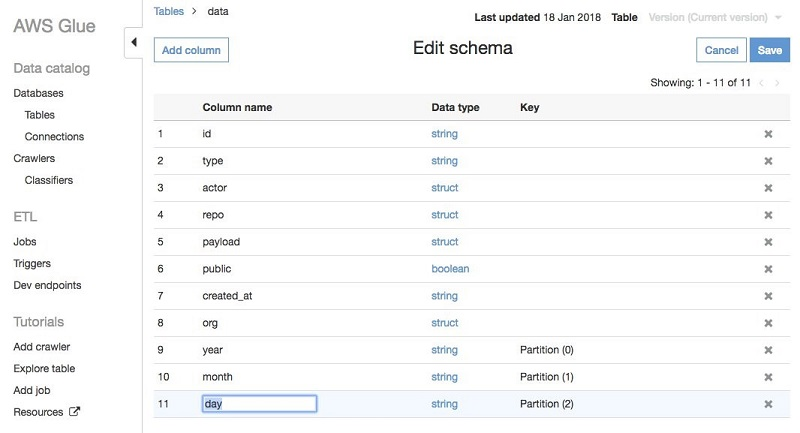Delete the id column row
Viewport: 800px width, 433px height.
click(x=768, y=134)
